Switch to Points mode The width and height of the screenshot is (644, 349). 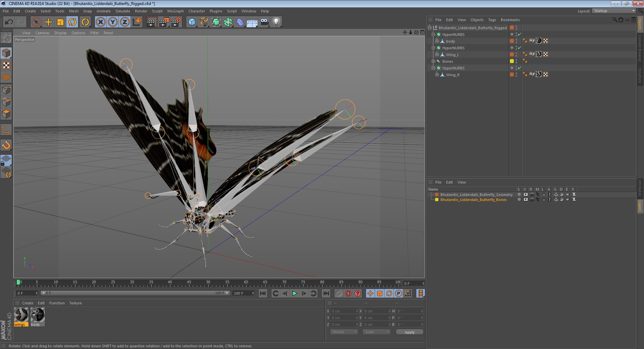pyautogui.click(x=6, y=90)
